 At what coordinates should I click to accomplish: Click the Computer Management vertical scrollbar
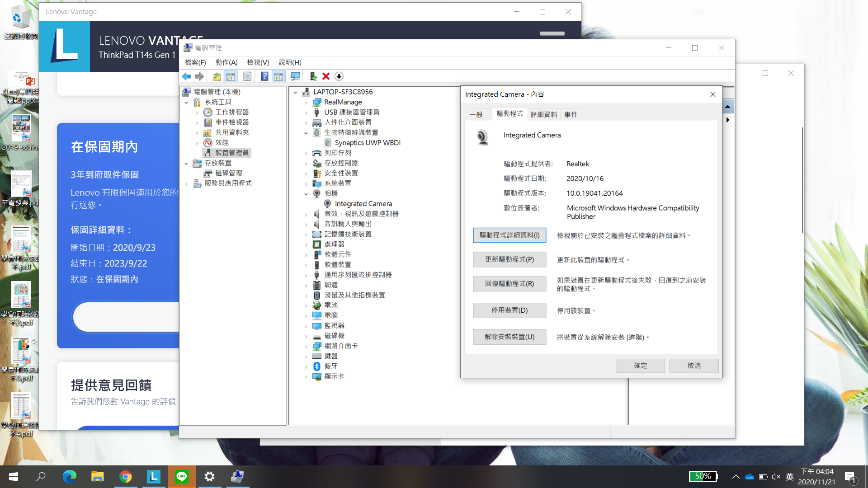[802, 181]
